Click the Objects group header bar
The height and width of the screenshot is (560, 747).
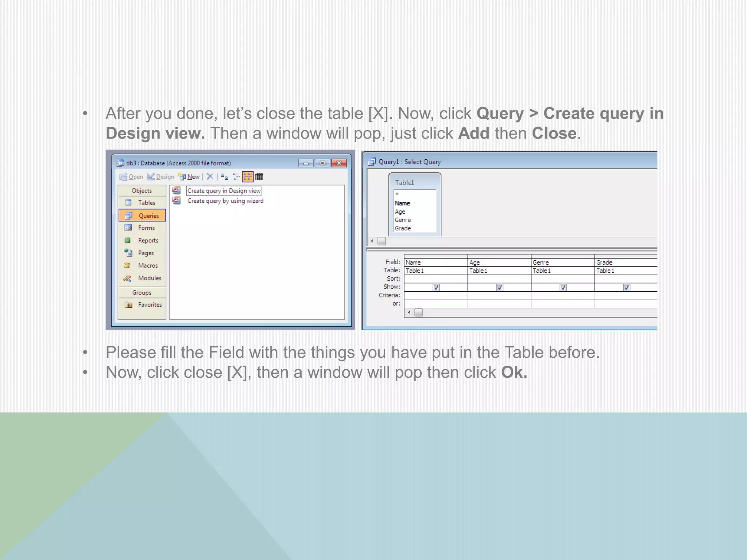(x=142, y=191)
